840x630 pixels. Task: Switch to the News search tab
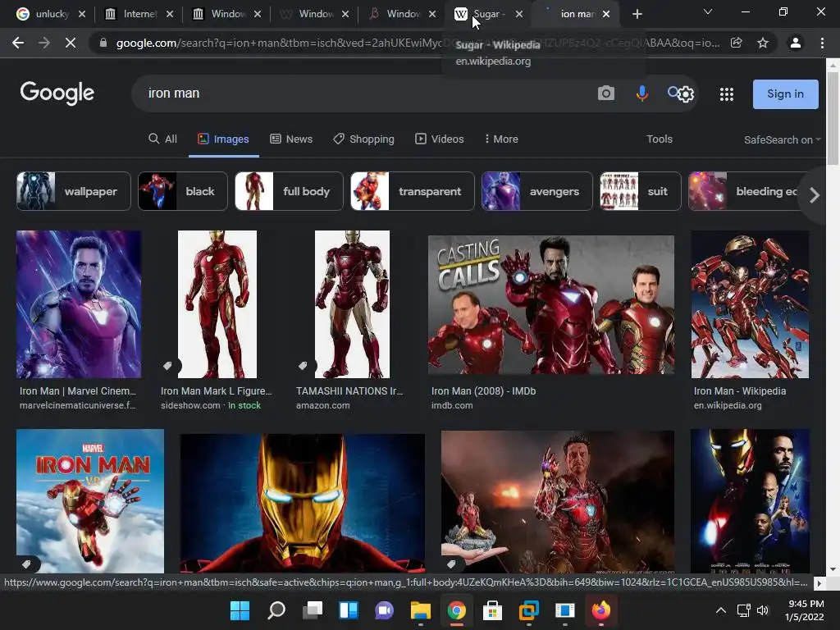tap(291, 139)
